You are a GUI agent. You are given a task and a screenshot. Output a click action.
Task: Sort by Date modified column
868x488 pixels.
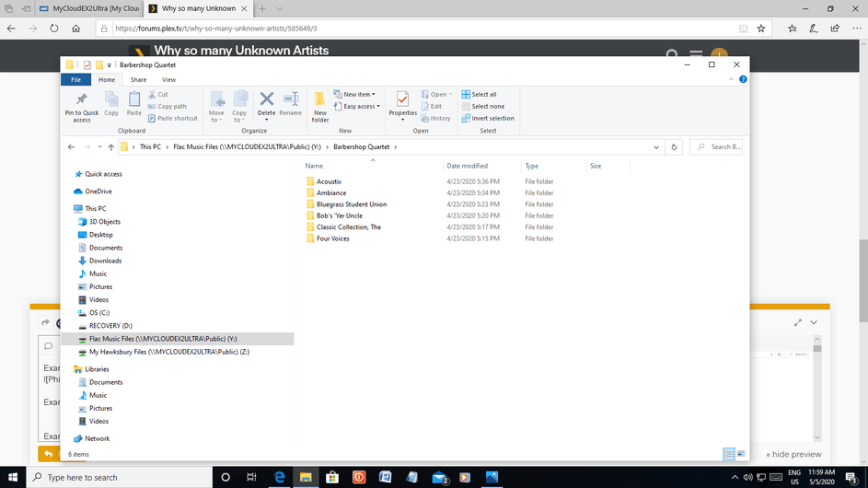[468, 166]
